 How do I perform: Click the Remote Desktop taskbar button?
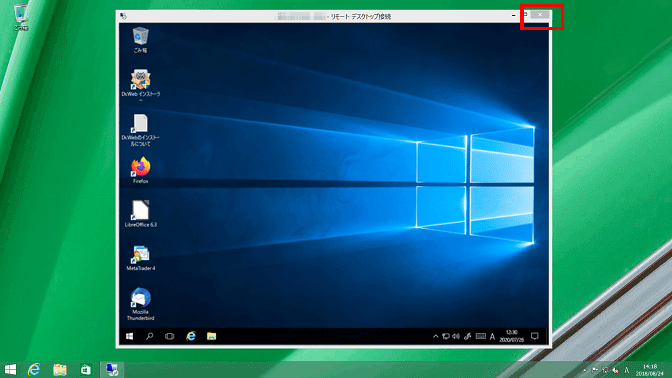coord(112,369)
